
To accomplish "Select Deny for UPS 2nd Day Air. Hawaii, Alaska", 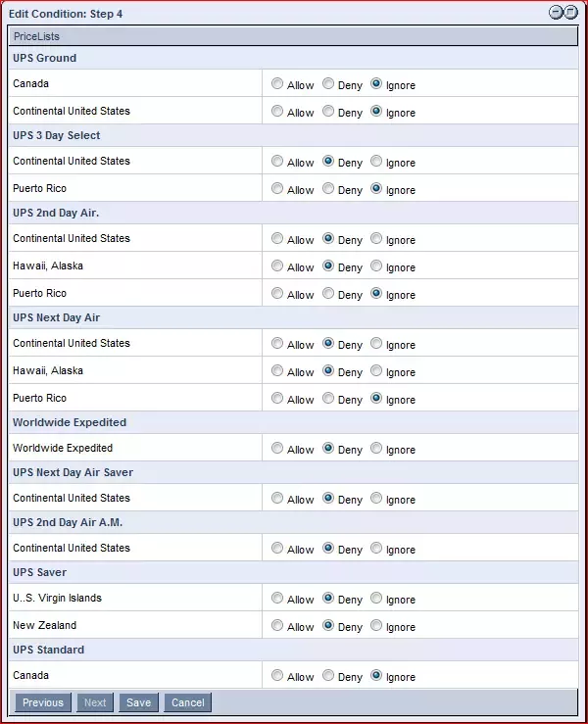I will tap(328, 265).
